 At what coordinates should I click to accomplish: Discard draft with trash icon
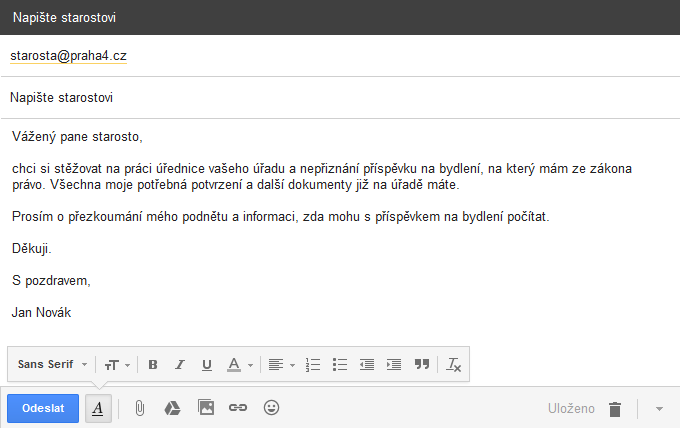pos(615,409)
